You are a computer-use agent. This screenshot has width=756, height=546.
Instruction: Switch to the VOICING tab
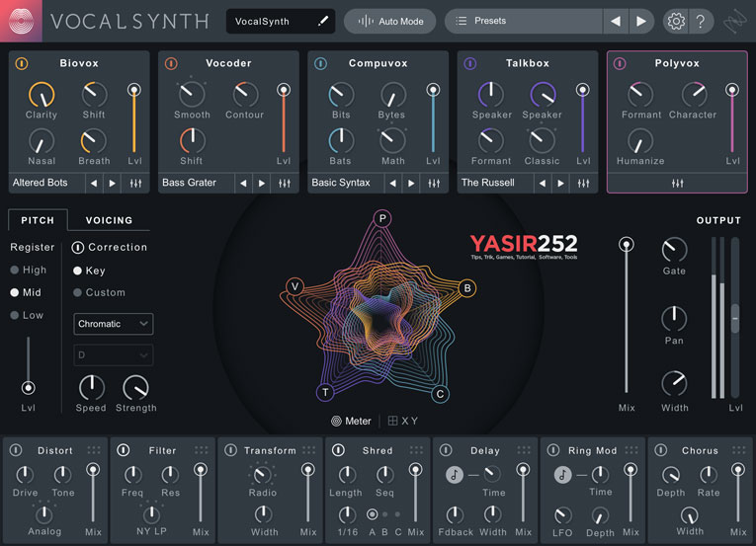tap(109, 220)
